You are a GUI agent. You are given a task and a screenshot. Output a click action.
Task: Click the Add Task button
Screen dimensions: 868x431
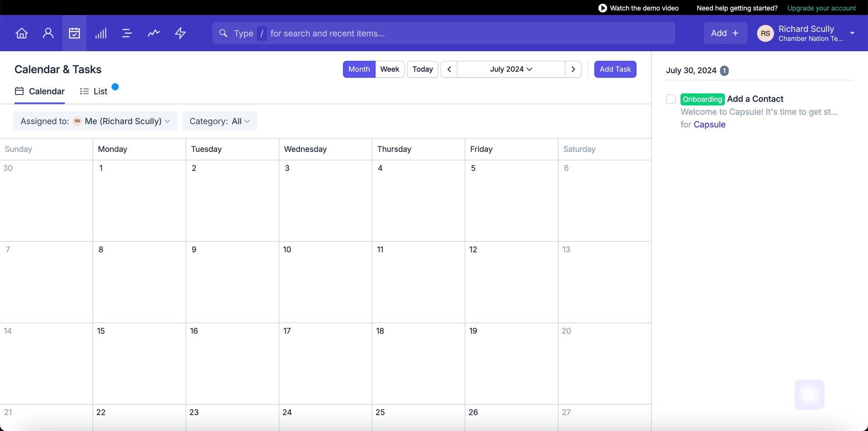[x=615, y=69]
